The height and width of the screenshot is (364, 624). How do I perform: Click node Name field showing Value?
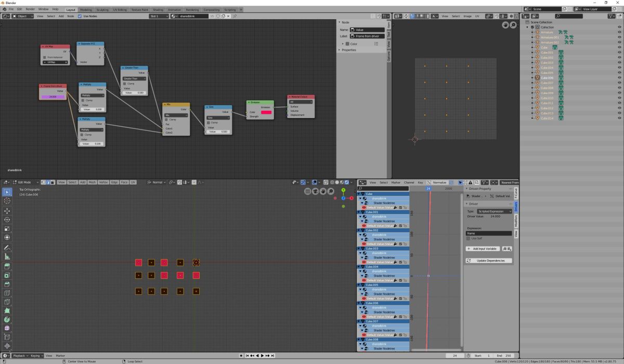point(368,30)
